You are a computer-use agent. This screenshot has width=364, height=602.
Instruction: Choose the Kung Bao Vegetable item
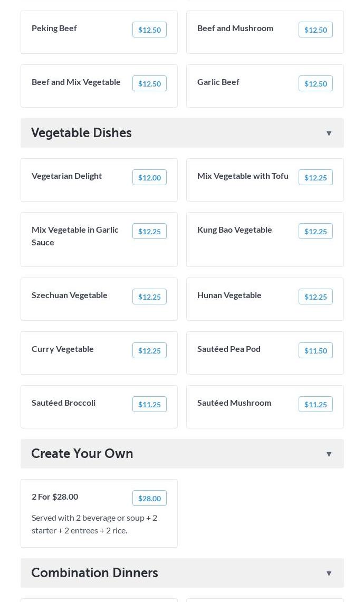[x=235, y=230]
